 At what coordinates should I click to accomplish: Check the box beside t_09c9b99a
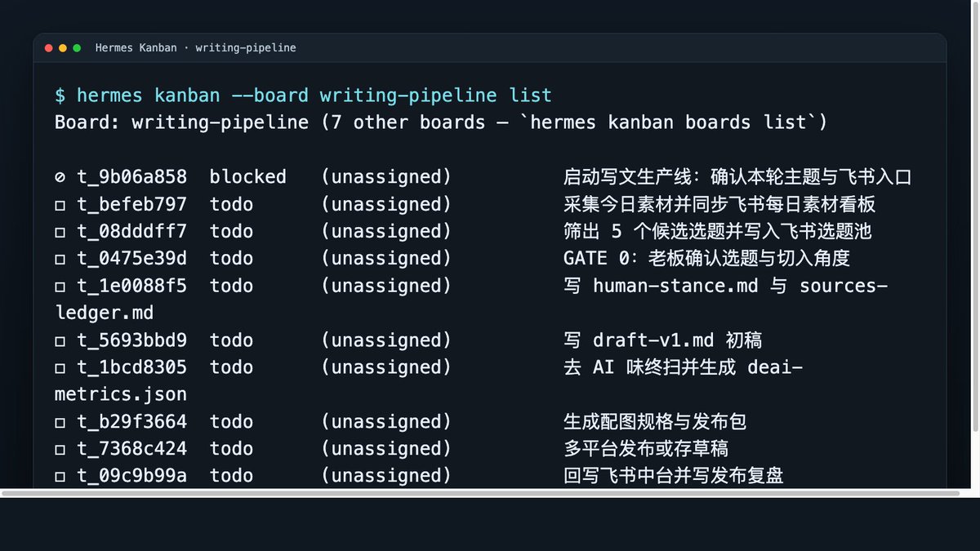60,476
